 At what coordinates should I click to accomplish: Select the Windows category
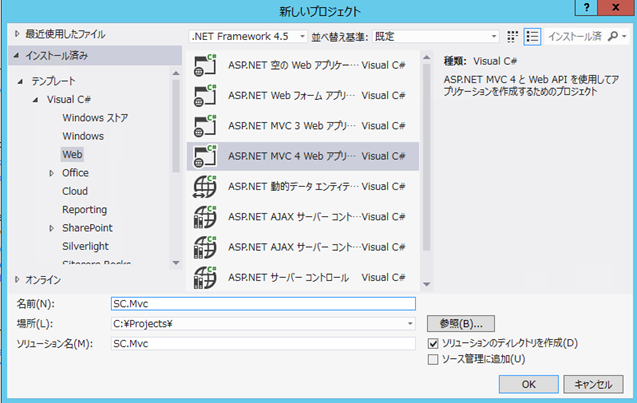pyautogui.click(x=83, y=136)
